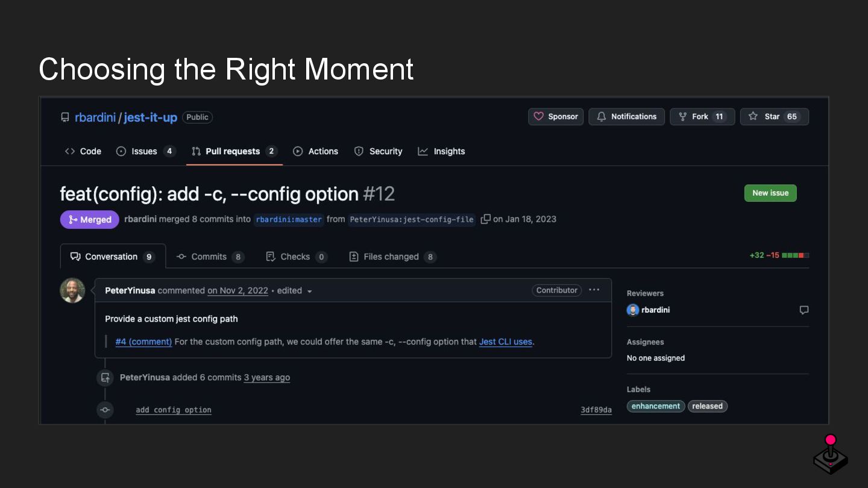Open the comment three-dots menu
The height and width of the screenshot is (488, 868).
point(594,290)
